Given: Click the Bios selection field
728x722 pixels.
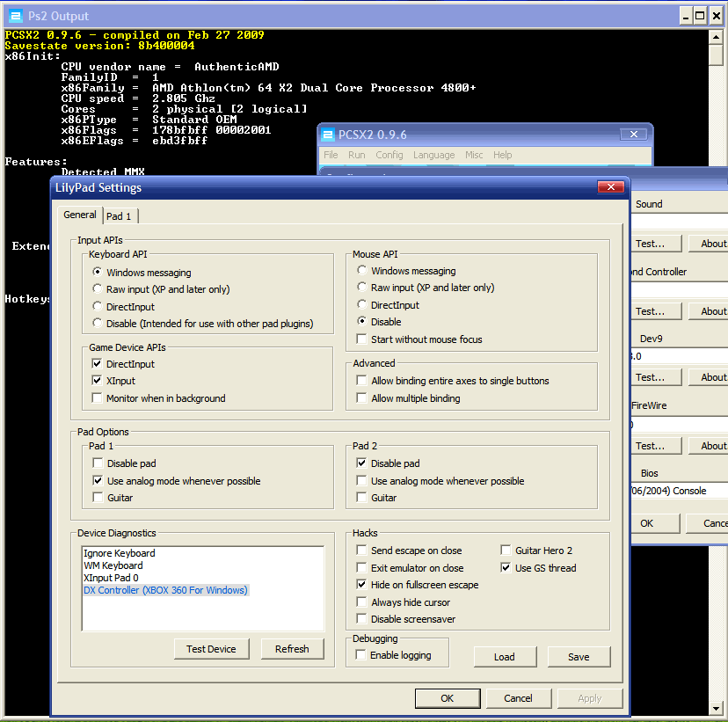Looking at the screenshot, I should 679,491.
